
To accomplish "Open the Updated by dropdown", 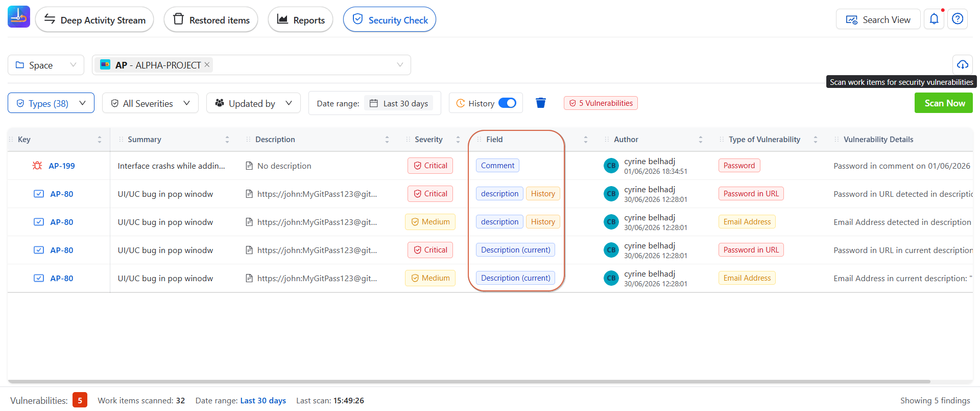I will [x=253, y=103].
